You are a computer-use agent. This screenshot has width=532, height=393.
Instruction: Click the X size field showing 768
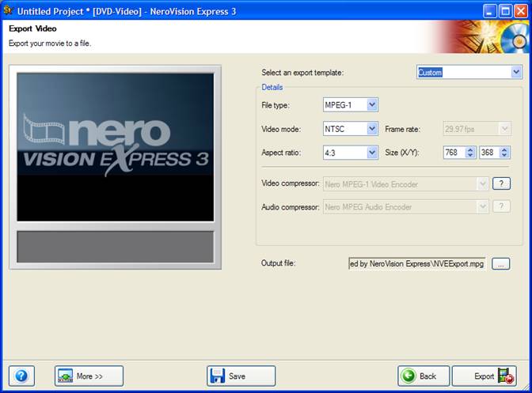[454, 153]
